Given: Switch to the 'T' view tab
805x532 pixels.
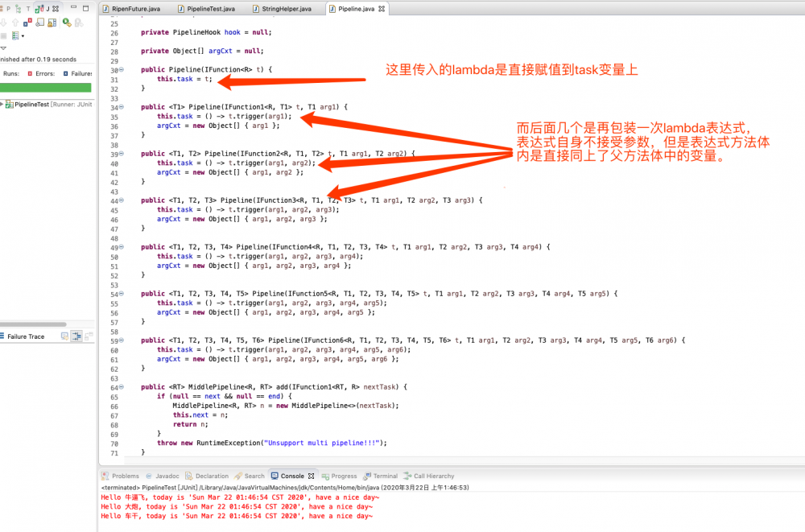Looking at the screenshot, I should pos(28,9).
